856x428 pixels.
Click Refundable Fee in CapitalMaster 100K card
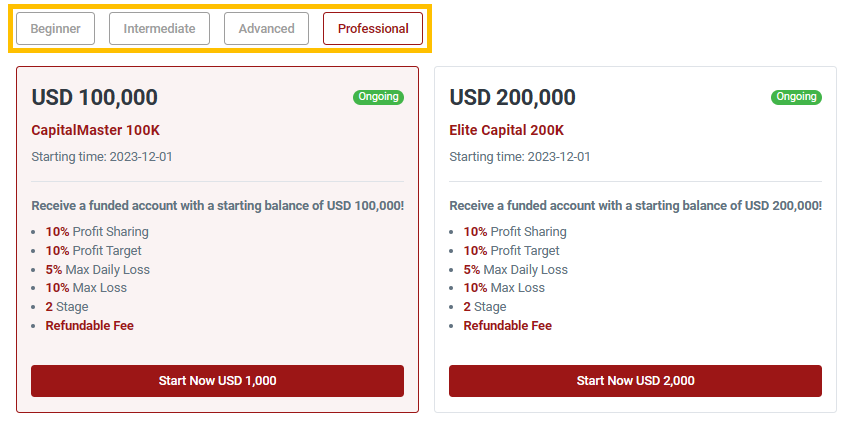pyautogui.click(x=90, y=326)
